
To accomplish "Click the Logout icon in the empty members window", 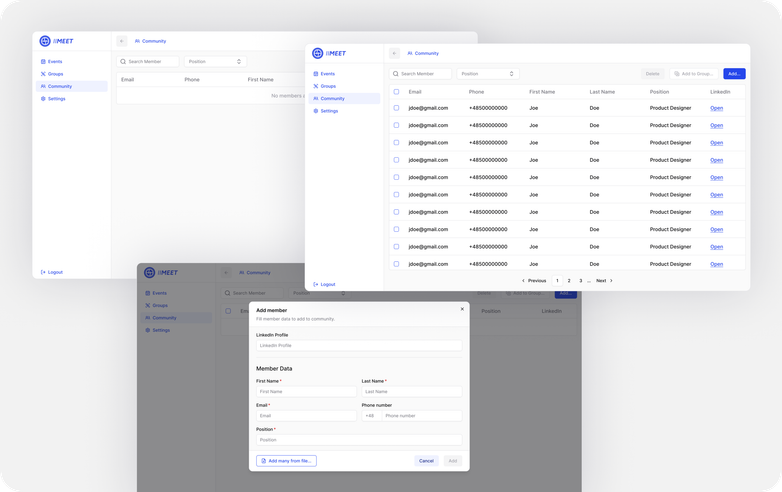I will coord(43,272).
